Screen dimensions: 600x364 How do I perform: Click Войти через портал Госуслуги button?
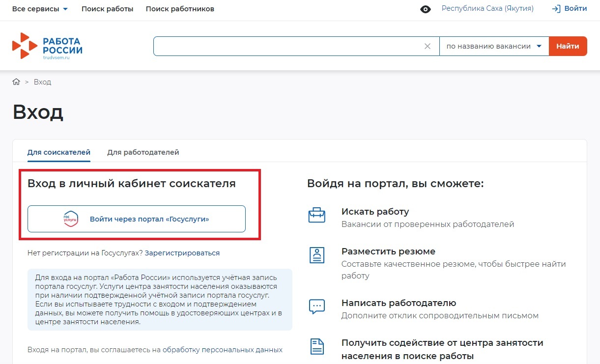coord(137,219)
